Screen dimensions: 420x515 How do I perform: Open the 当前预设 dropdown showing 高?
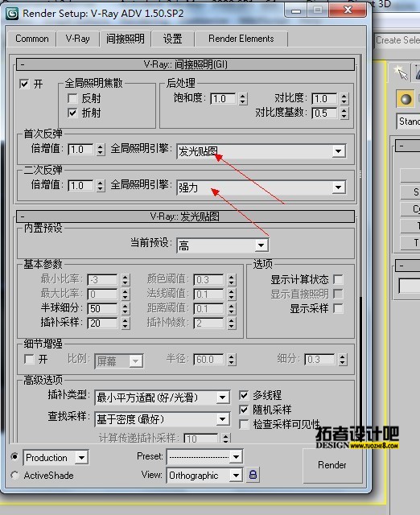pyautogui.click(x=223, y=245)
